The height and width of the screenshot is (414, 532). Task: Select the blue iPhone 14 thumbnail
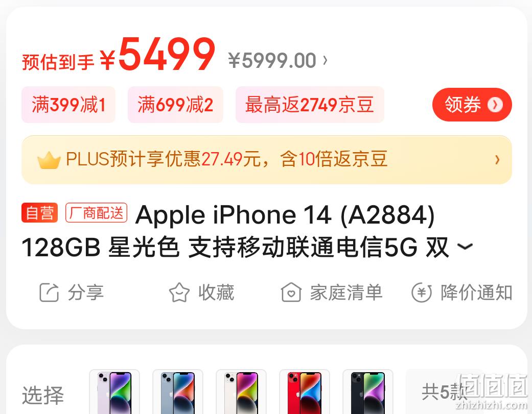178,392
